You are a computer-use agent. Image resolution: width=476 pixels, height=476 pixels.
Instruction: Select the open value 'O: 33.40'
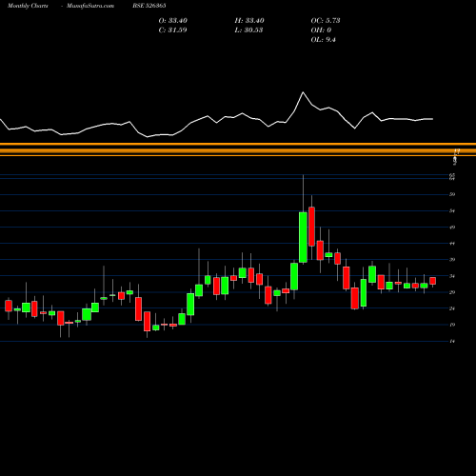(x=173, y=21)
